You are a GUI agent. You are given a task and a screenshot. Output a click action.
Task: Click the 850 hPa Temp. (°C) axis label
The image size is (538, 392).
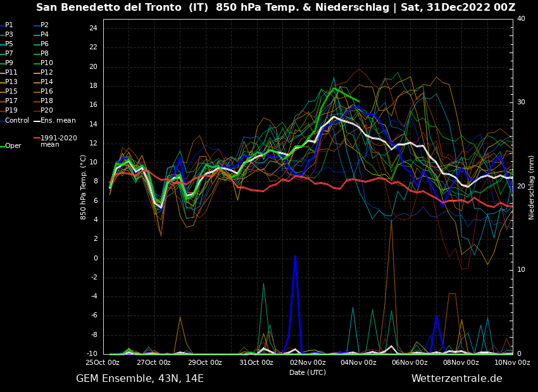click(84, 187)
